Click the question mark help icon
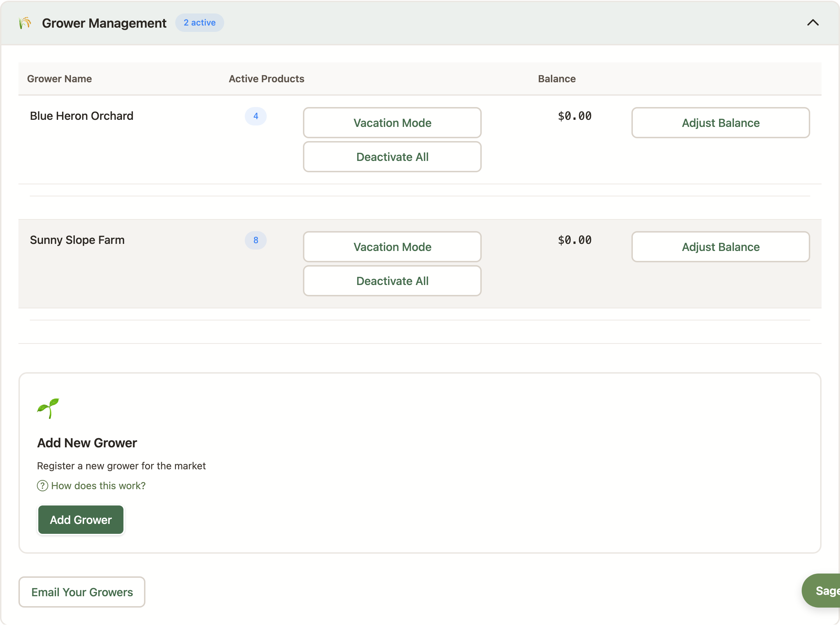840x626 pixels. pyautogui.click(x=43, y=485)
